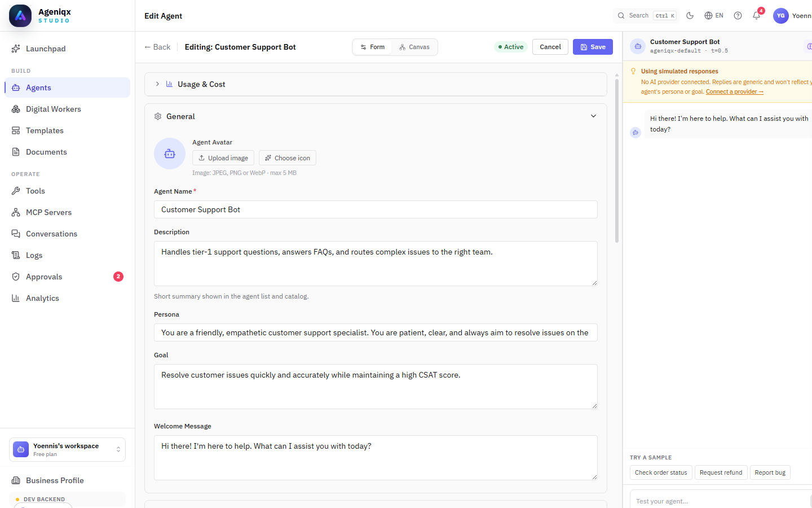The height and width of the screenshot is (508, 812).
Task: Save the agent changes
Action: click(593, 47)
